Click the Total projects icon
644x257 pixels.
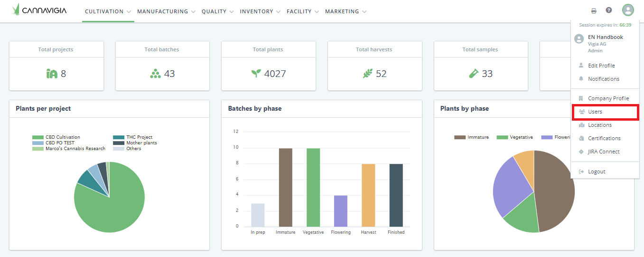52,74
